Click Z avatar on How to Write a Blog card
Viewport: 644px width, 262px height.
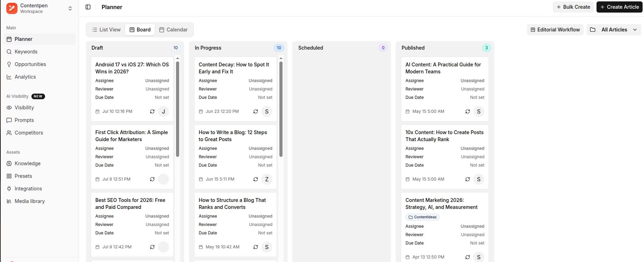click(x=267, y=179)
